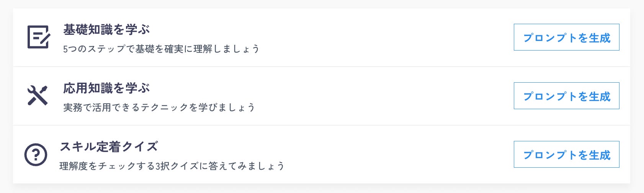Click the wrench and screwdriver tools icon
Viewport: 644px width, 193px height.
click(38, 95)
